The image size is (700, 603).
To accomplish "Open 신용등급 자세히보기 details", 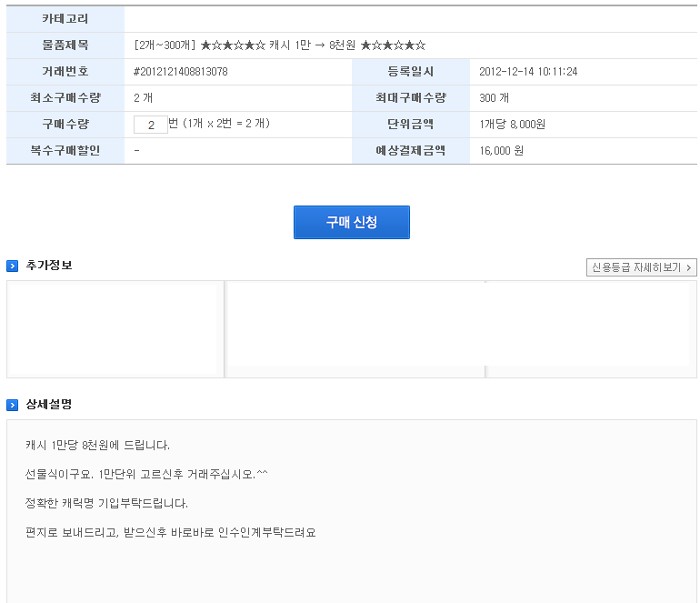I will click(x=641, y=267).
